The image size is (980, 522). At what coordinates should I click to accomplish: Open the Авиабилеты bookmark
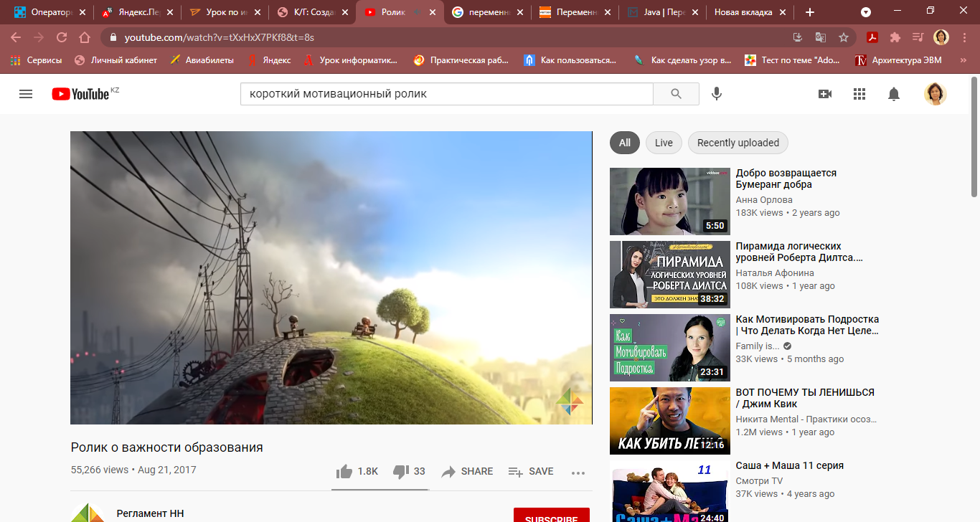202,60
